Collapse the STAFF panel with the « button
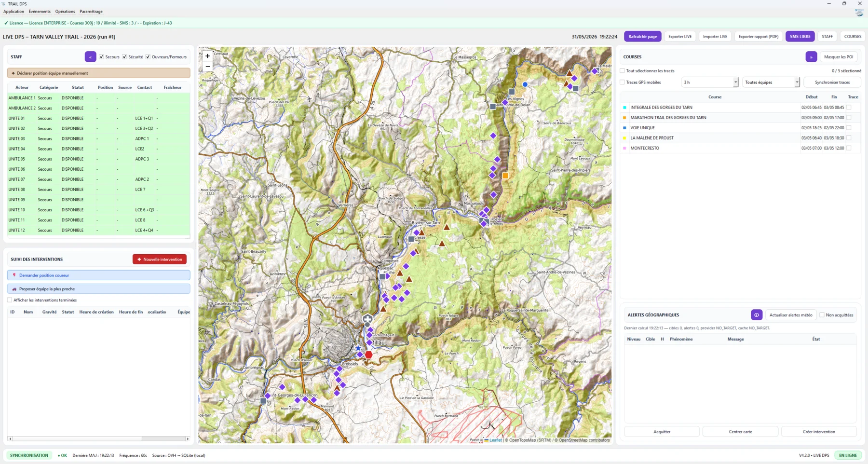Image resolution: width=868 pixels, height=464 pixels. 90,57
